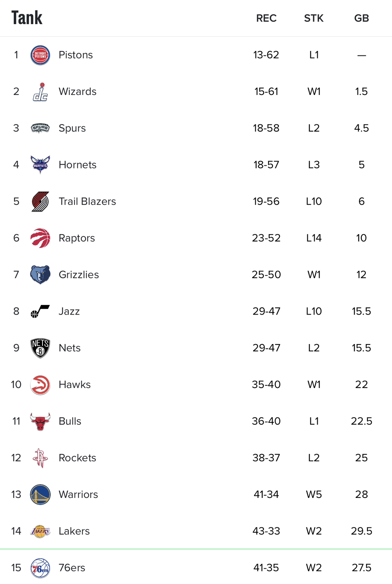The height and width of the screenshot is (584, 392).
Task: Click the Detroit Pistons team logo
Action: (x=40, y=55)
